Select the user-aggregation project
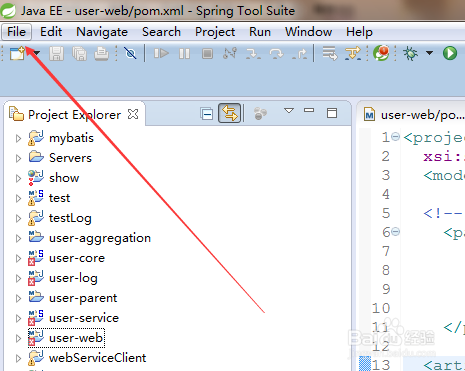The width and height of the screenshot is (465, 371). pyautogui.click(x=100, y=238)
